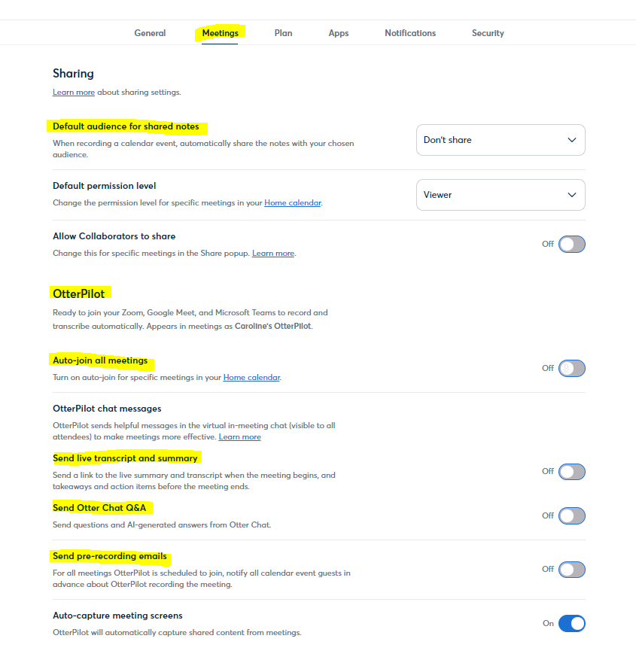
Task: Turn on Send Otter Chat Q&A
Action: [x=570, y=515]
